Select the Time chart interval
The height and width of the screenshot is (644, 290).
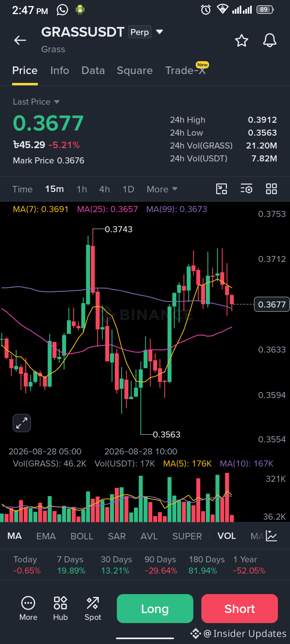point(23,189)
